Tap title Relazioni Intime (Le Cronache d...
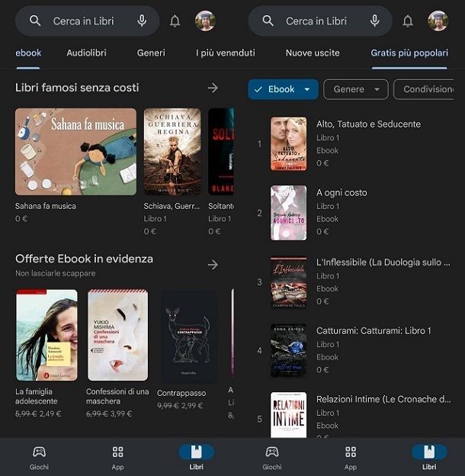 tap(383, 400)
